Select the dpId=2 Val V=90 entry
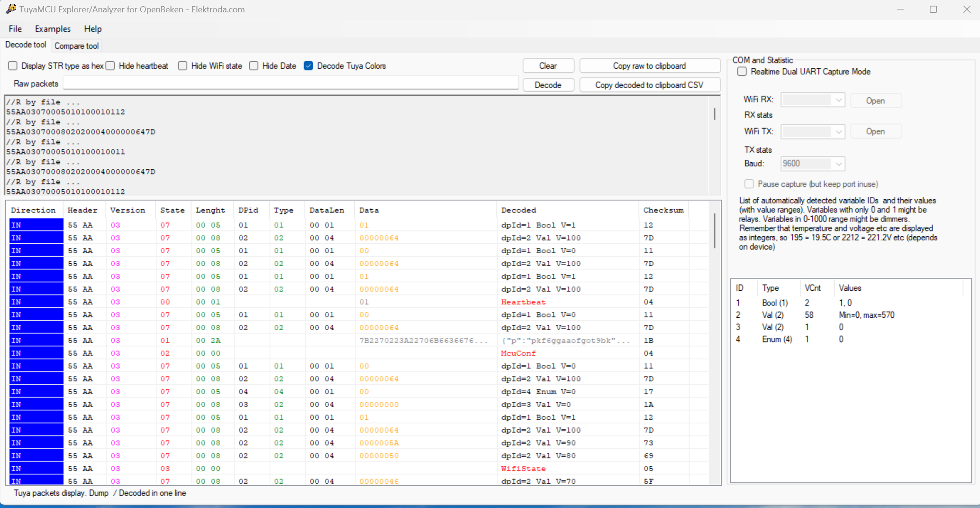The image size is (980, 508). tap(538, 443)
